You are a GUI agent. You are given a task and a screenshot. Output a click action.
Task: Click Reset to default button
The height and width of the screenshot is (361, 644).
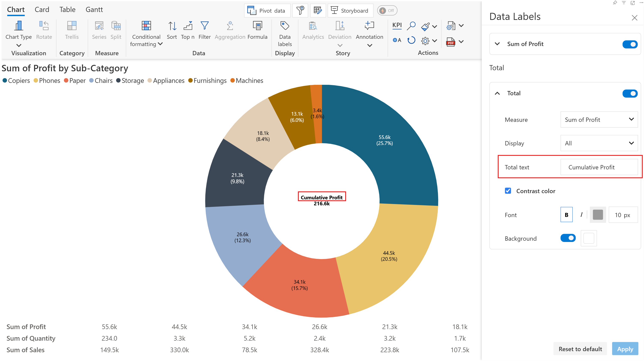click(580, 349)
